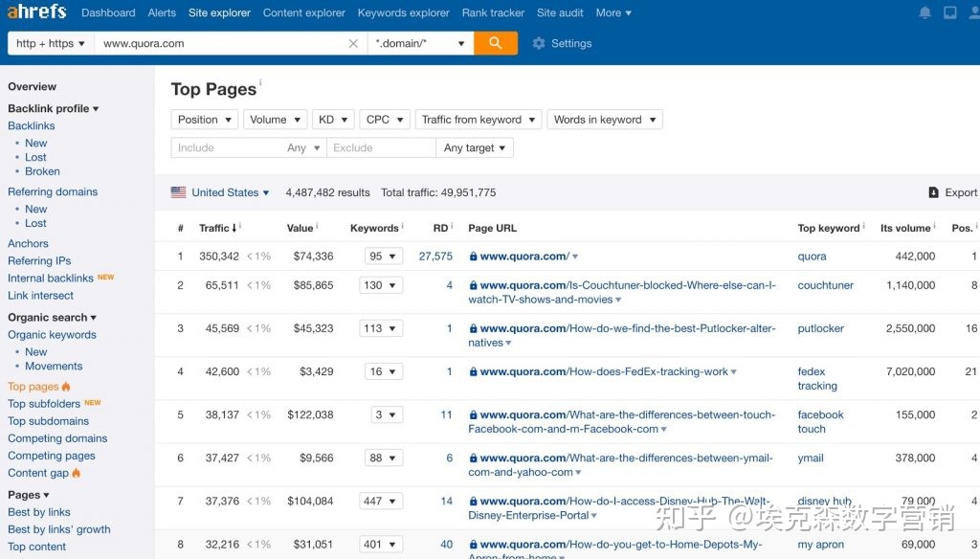Viewport: 980px width, 559px height.
Task: Click the fire icon beside Top pages
Action: (66, 387)
